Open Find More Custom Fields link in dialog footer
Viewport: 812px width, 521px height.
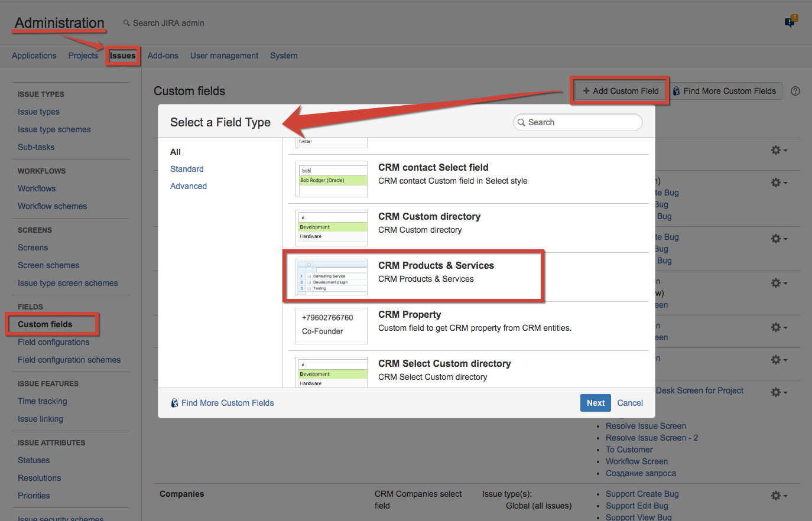point(227,403)
